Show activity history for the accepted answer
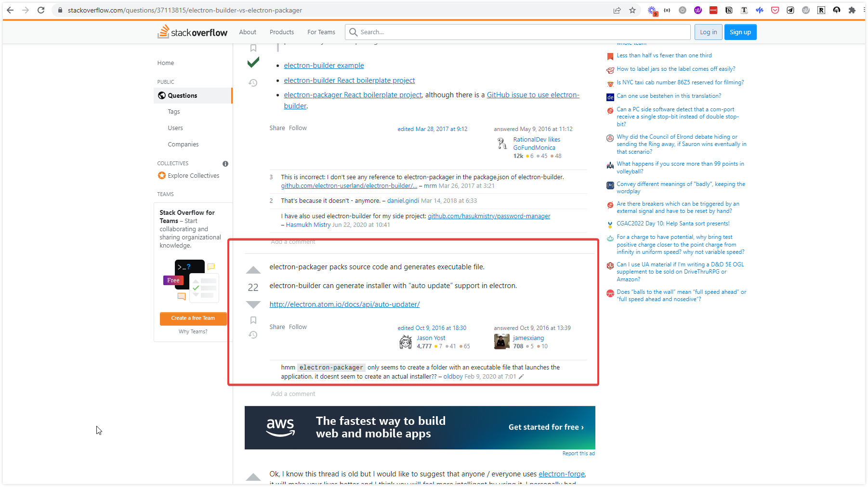 pos(253,83)
